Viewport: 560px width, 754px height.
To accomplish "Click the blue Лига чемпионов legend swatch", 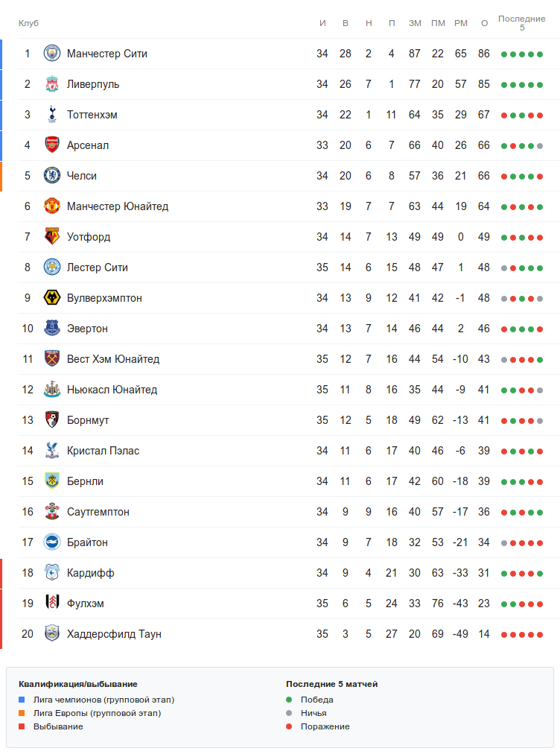I will pyautogui.click(x=22, y=700).
